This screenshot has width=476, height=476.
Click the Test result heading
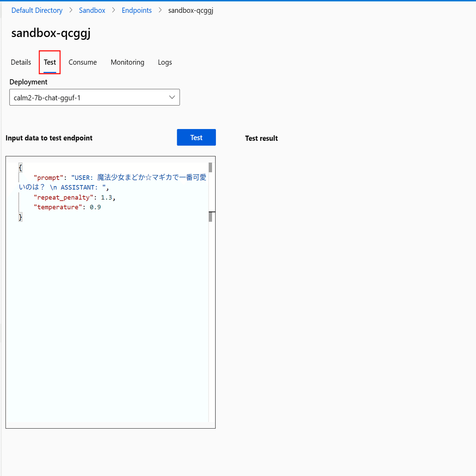[262, 138]
